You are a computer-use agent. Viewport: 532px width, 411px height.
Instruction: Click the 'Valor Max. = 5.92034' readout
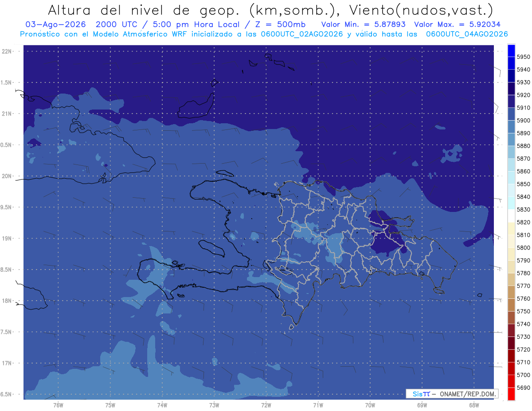[457, 24]
